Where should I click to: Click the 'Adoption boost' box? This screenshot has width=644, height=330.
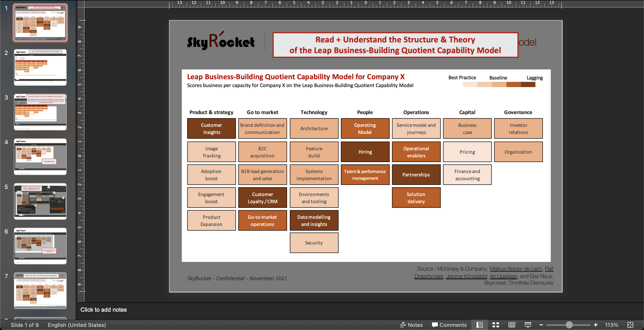point(212,175)
